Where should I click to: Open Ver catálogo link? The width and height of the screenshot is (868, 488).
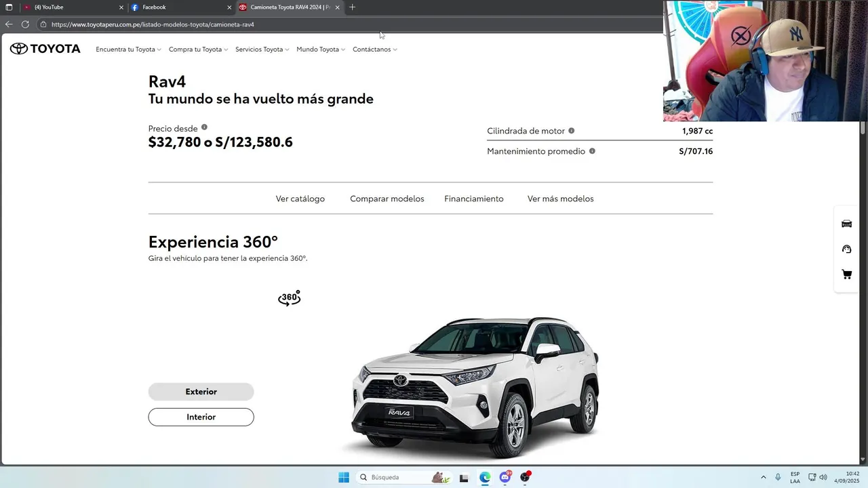[300, 199]
